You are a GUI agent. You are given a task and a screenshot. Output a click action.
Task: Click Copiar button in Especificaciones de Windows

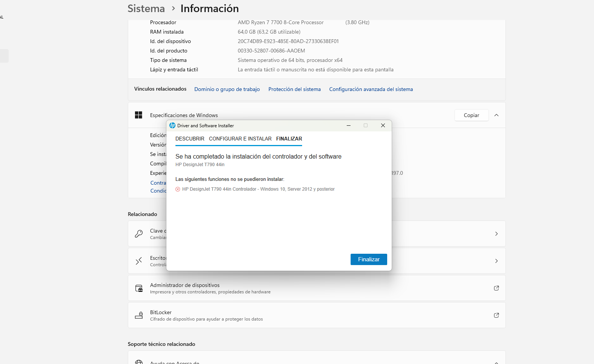(x=471, y=115)
